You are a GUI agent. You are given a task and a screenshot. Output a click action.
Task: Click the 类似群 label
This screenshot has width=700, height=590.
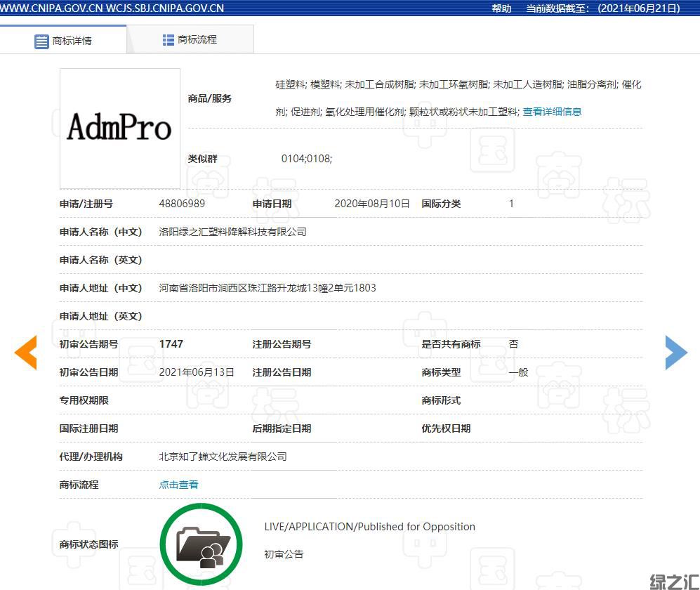pos(202,159)
